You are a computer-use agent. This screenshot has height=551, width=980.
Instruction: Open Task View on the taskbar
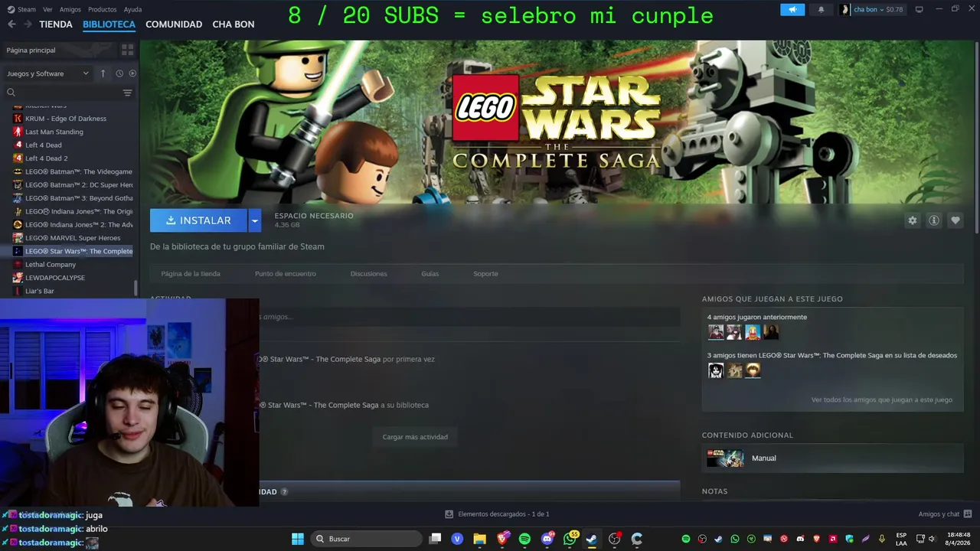click(435, 539)
